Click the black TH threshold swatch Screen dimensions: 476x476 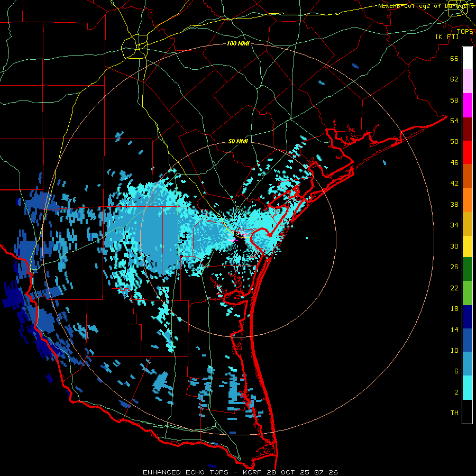point(467,411)
